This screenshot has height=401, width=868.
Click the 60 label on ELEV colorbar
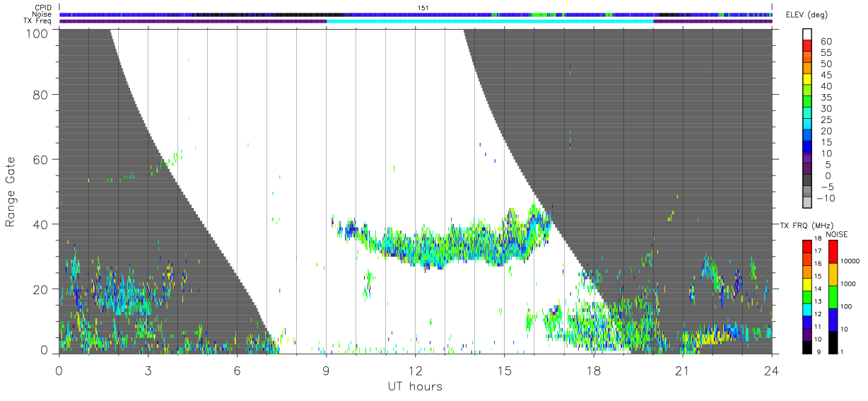click(826, 41)
